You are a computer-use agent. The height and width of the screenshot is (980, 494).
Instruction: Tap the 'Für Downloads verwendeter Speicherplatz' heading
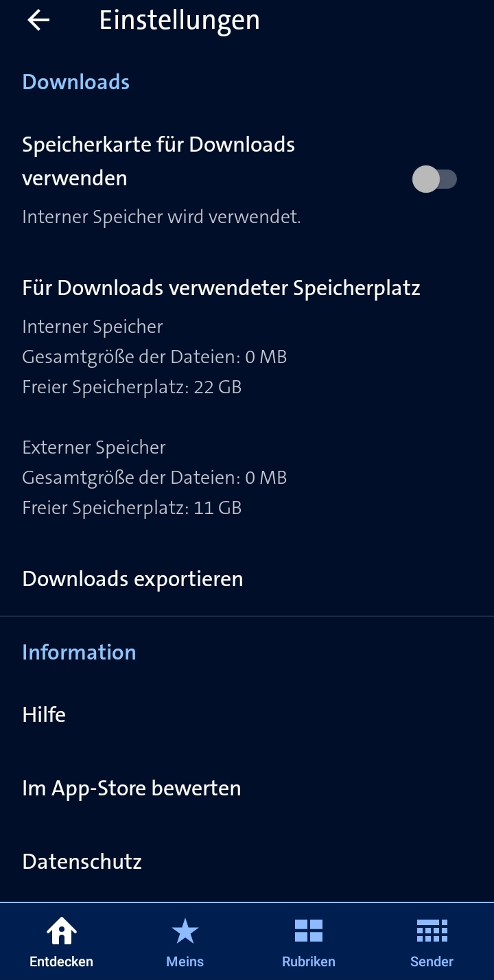pyautogui.click(x=221, y=288)
